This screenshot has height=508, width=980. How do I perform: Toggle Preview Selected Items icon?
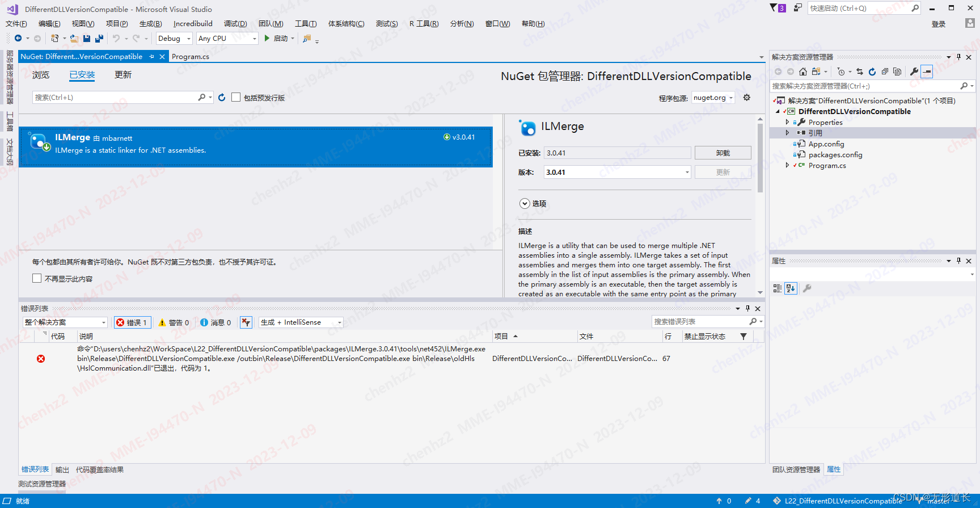tap(927, 72)
